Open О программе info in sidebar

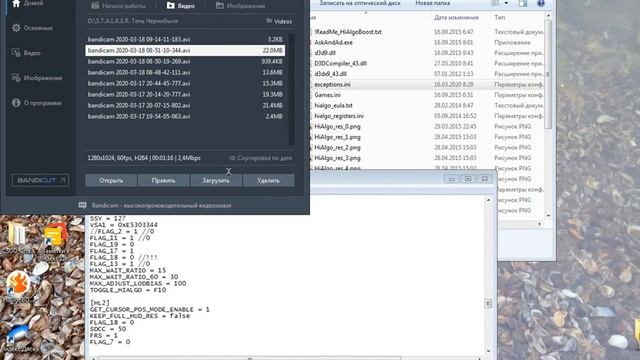[37, 103]
